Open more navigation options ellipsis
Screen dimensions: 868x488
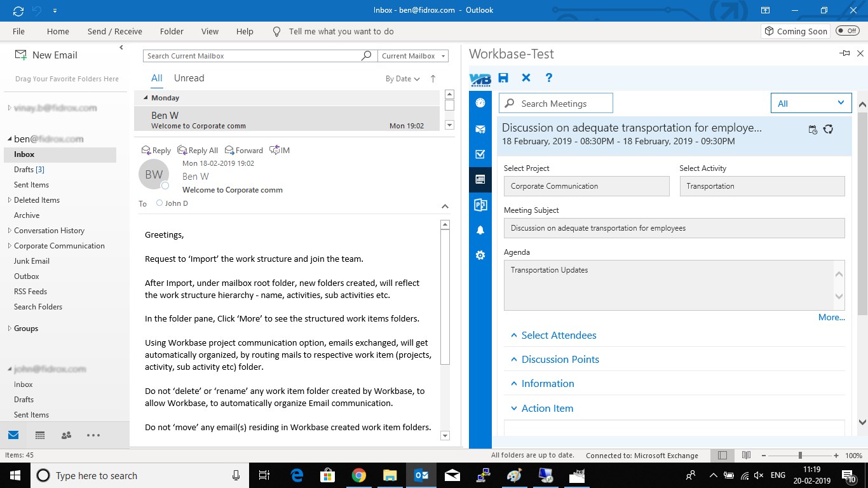[x=93, y=435]
